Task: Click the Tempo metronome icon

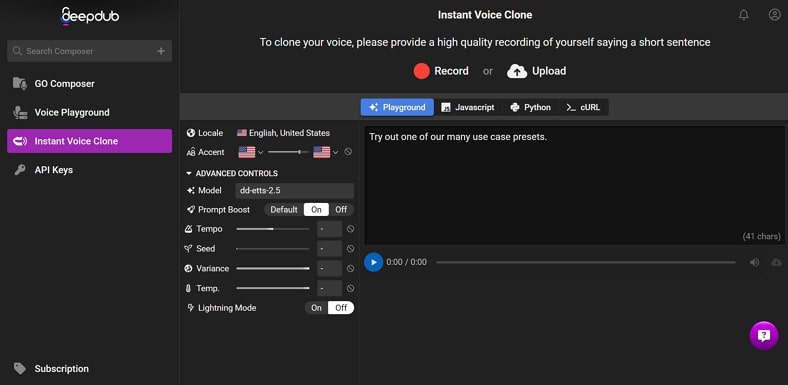Action: (x=189, y=229)
